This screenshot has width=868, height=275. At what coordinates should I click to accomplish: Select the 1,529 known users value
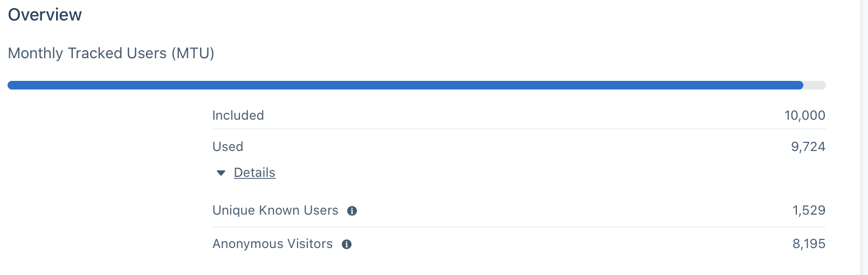tap(809, 210)
